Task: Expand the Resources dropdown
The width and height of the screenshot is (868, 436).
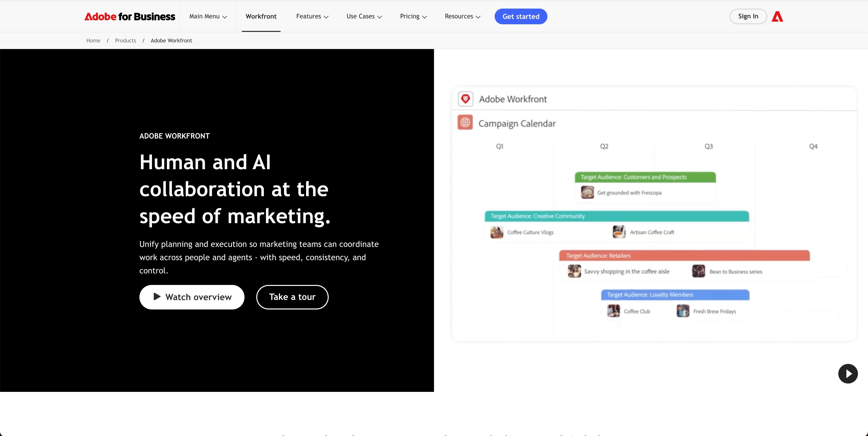Action: pyautogui.click(x=463, y=16)
